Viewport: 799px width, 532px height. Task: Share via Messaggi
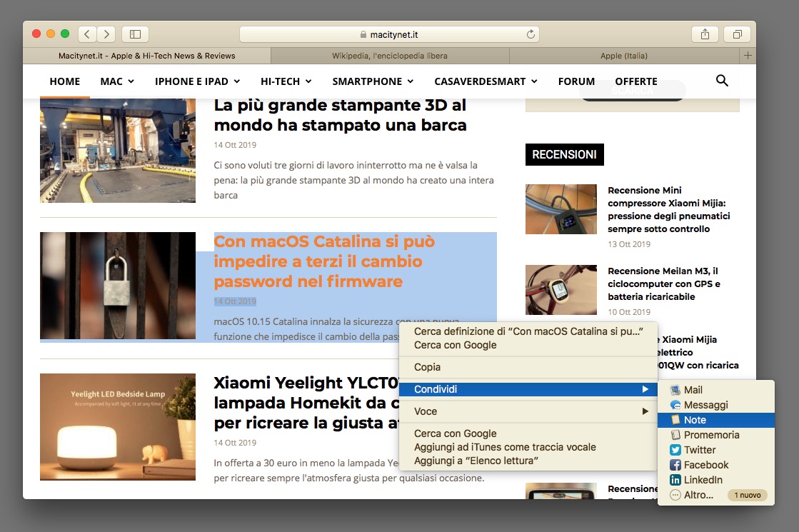pyautogui.click(x=716, y=405)
